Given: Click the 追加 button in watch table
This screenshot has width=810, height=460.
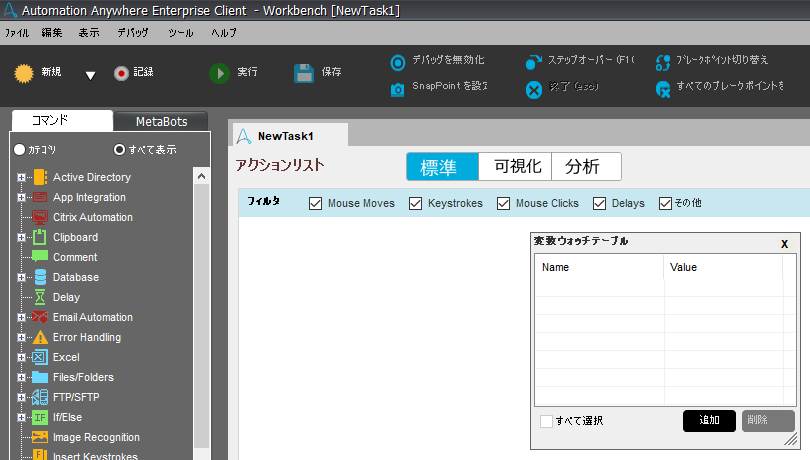Looking at the screenshot, I should pos(709,421).
